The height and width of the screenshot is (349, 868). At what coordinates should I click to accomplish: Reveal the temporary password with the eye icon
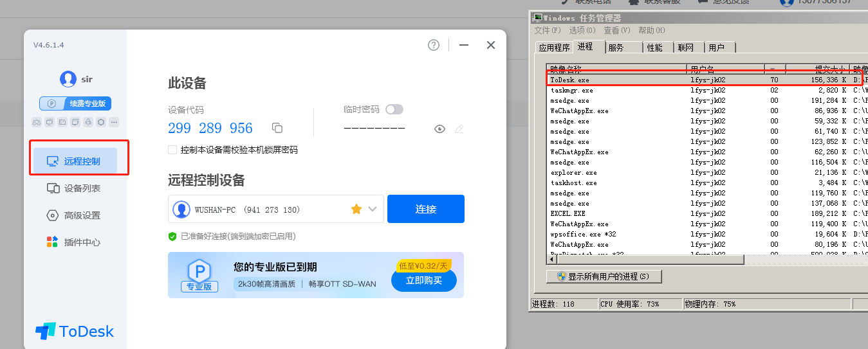[x=439, y=129]
